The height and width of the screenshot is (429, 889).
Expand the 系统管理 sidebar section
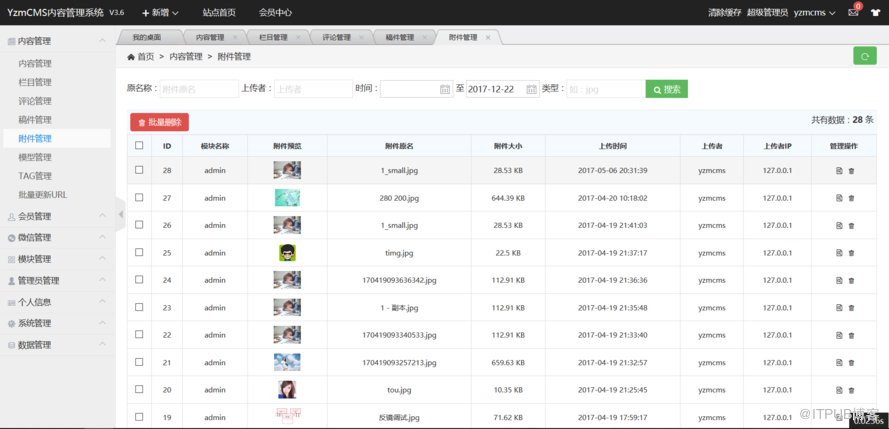[x=56, y=324]
